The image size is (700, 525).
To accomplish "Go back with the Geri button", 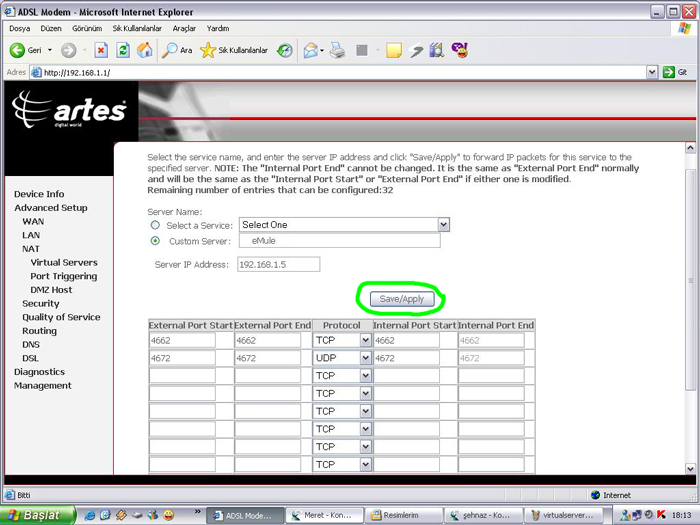I will click(25, 50).
